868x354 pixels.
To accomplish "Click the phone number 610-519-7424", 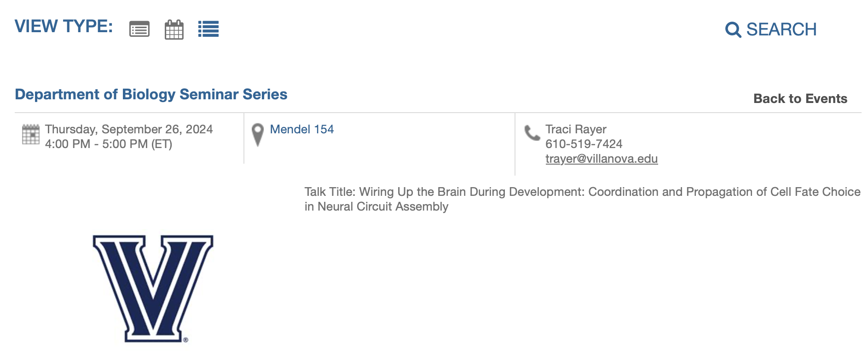I will 584,144.
